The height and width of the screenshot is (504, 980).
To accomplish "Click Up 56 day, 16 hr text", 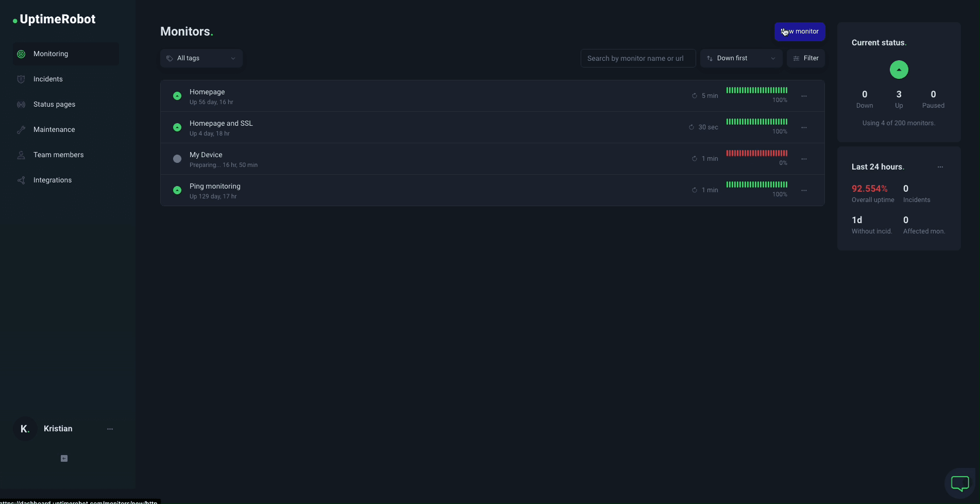I will coord(211,102).
